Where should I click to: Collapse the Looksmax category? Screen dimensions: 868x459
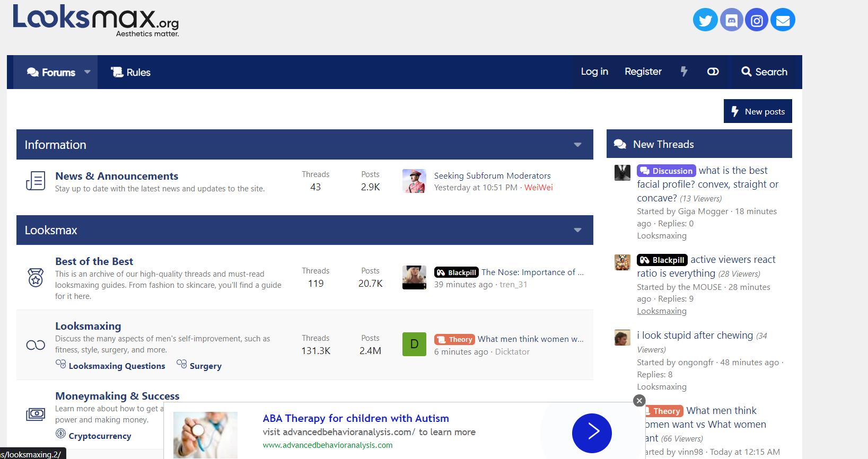(x=577, y=230)
